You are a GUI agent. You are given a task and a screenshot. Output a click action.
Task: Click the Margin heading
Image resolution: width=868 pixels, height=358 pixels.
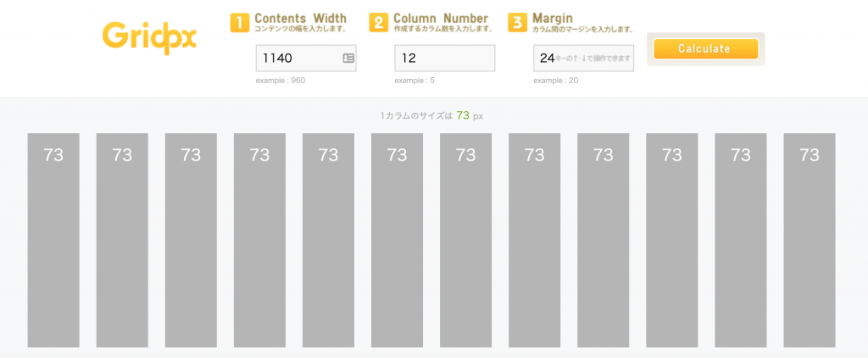coord(553,18)
